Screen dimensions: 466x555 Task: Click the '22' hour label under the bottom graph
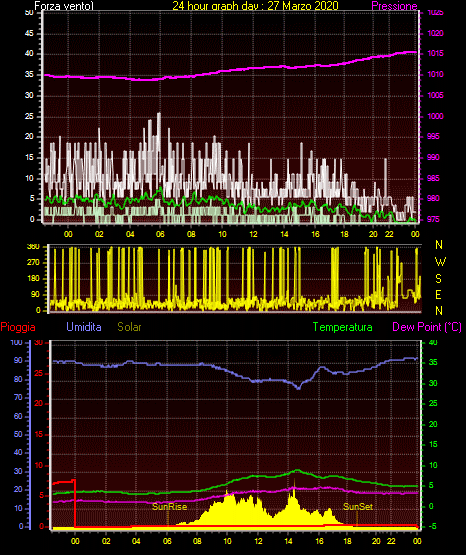(391, 541)
